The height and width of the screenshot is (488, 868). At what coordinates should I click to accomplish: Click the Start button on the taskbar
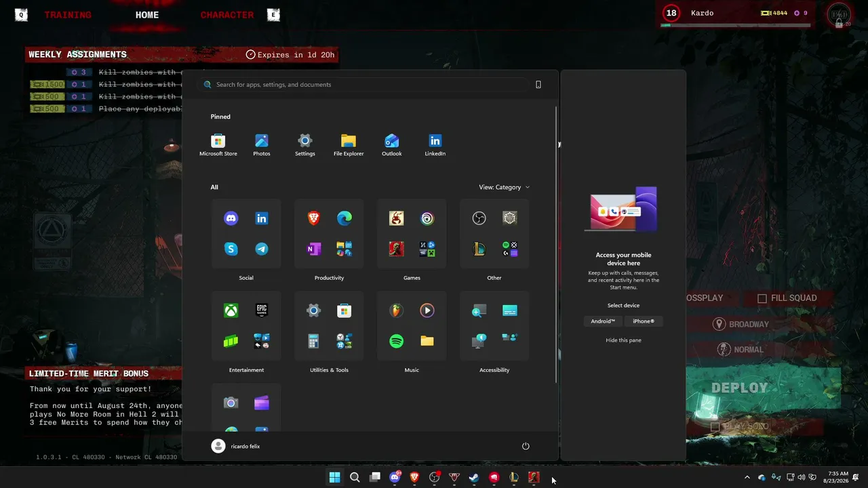click(x=335, y=477)
